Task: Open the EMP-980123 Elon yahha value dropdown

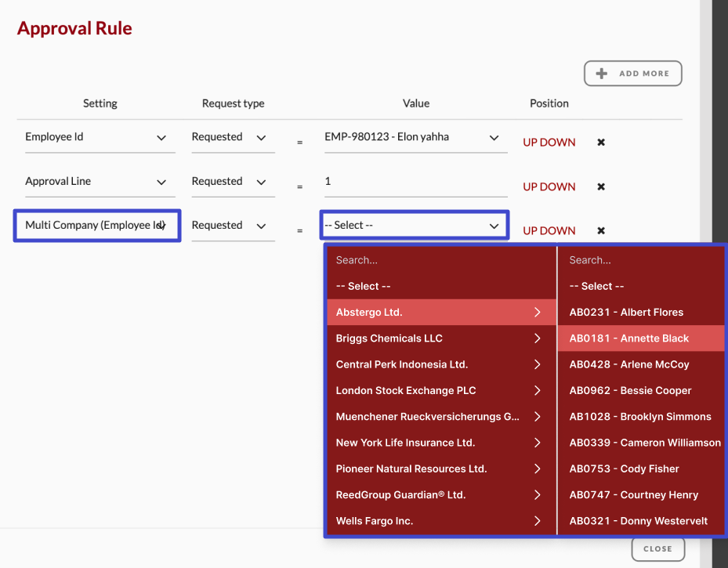Action: (415, 137)
